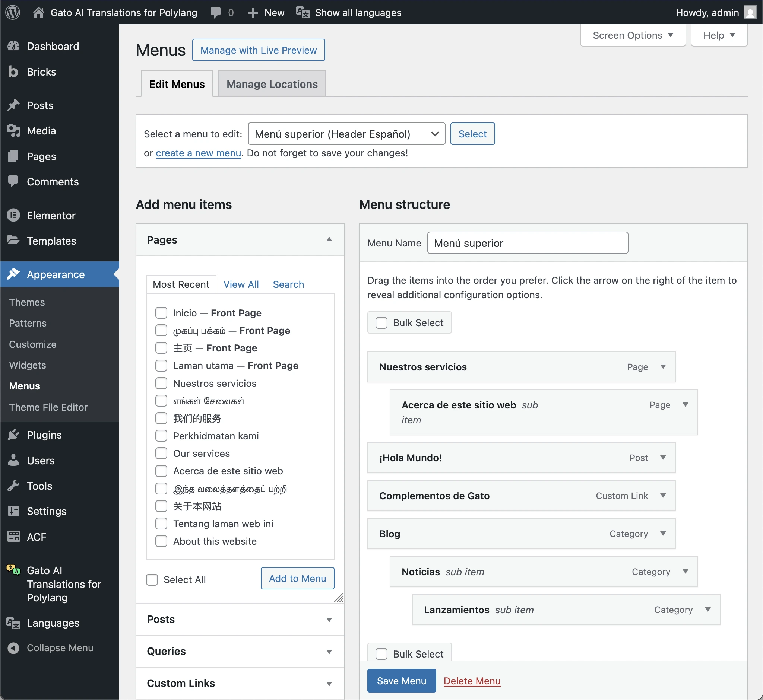Viewport: 763px width, 700px height.
Task: Grab the Pages panel resize handle
Action: 339,598
